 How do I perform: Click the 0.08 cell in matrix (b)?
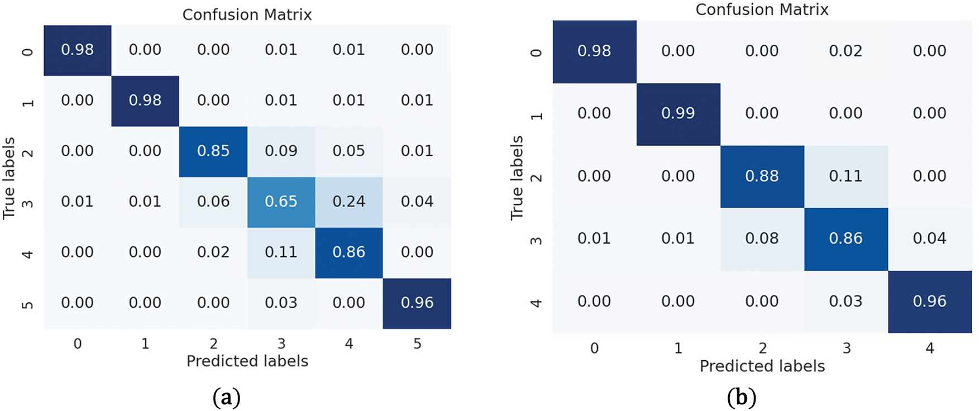[762, 239]
